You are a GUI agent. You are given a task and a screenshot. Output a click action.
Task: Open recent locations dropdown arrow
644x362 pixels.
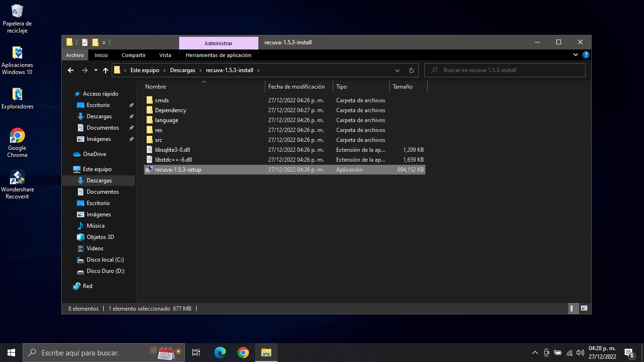tap(96, 70)
